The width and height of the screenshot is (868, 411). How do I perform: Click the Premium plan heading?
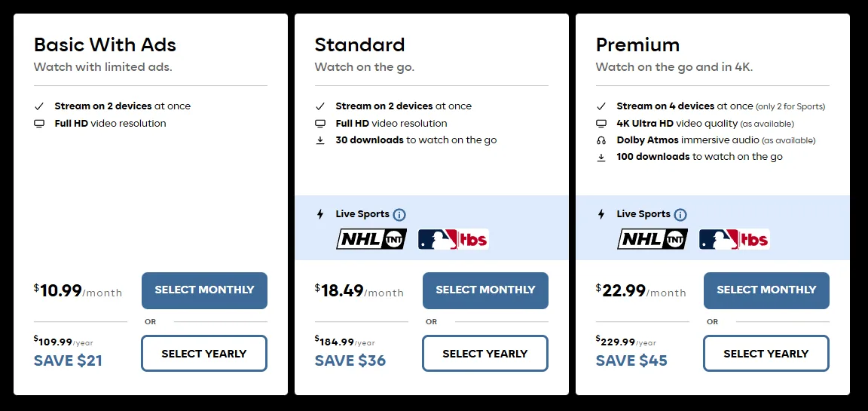637,44
